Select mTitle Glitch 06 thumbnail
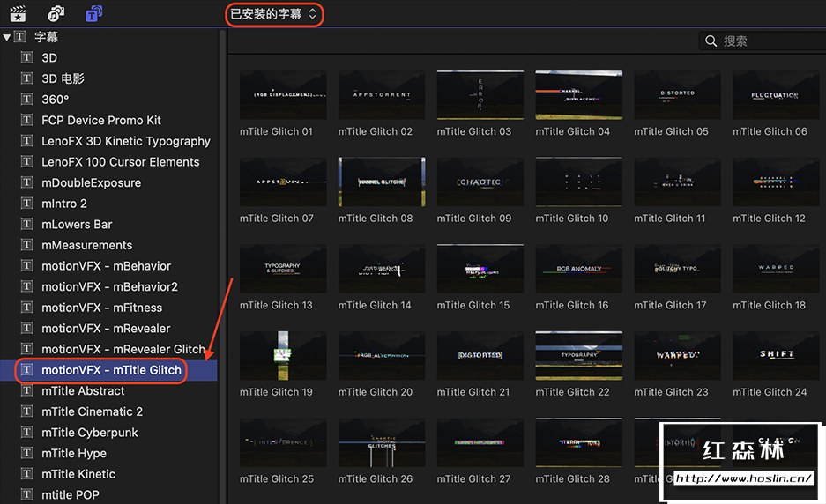 pos(776,95)
